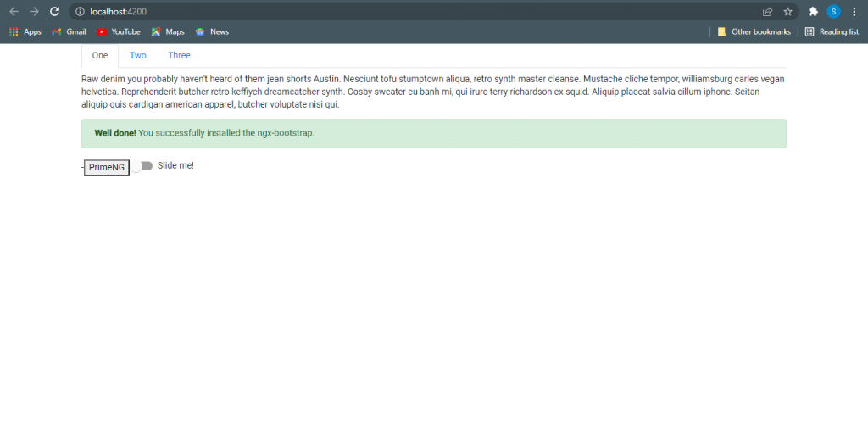The width and height of the screenshot is (868, 440).
Task: Switch to the Three tab
Action: pyautogui.click(x=179, y=56)
